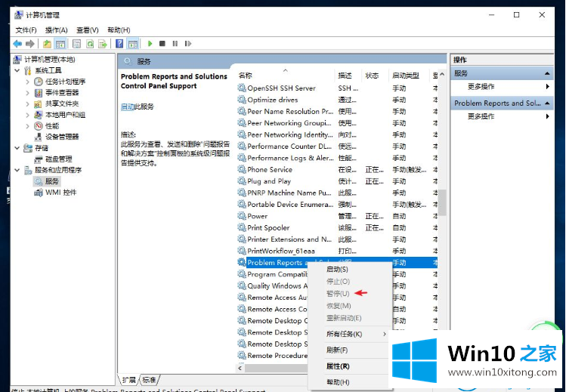This screenshot has width=566, height=392.
Task: Click the Export list toolbar icon
Action: [x=103, y=44]
